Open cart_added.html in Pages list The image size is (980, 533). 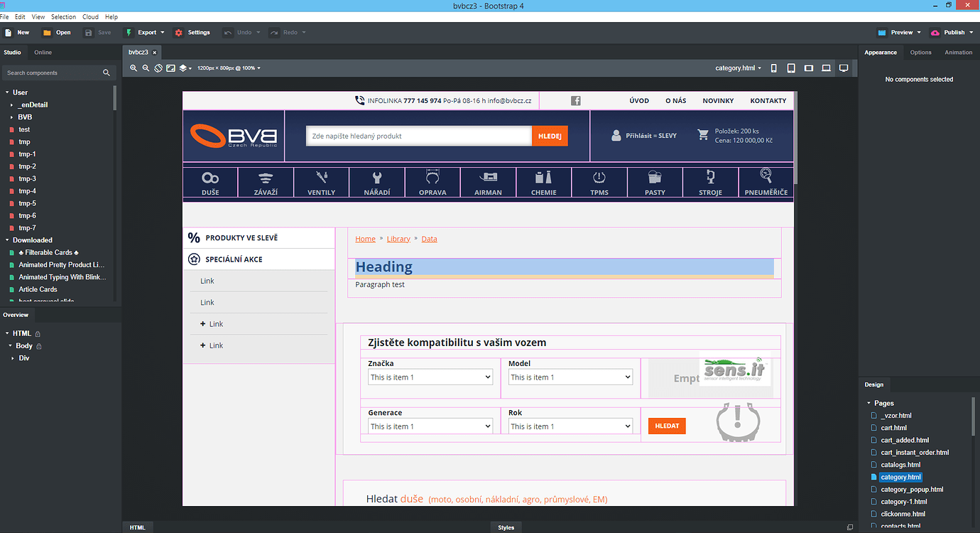pos(904,440)
